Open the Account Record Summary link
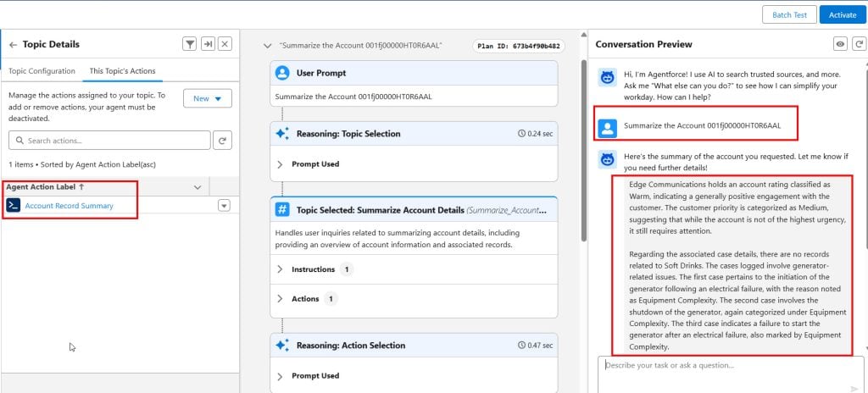The height and width of the screenshot is (393, 868). point(70,206)
